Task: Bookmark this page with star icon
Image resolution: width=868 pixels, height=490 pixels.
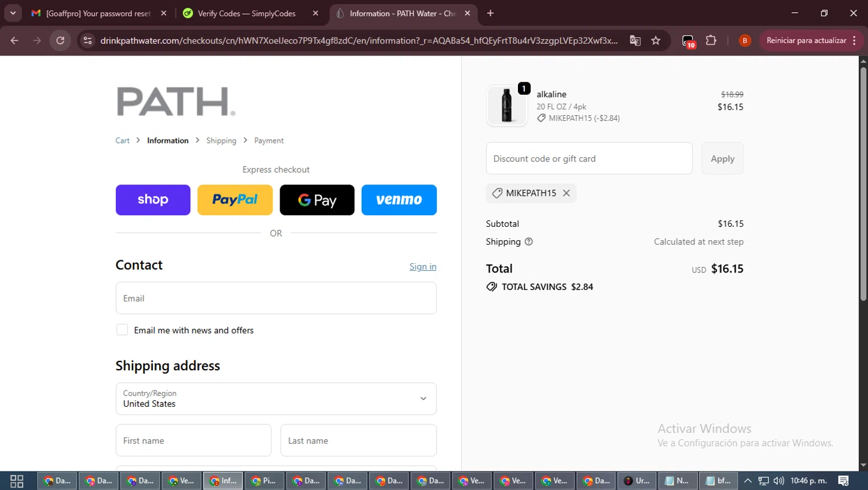Action: 656,40
